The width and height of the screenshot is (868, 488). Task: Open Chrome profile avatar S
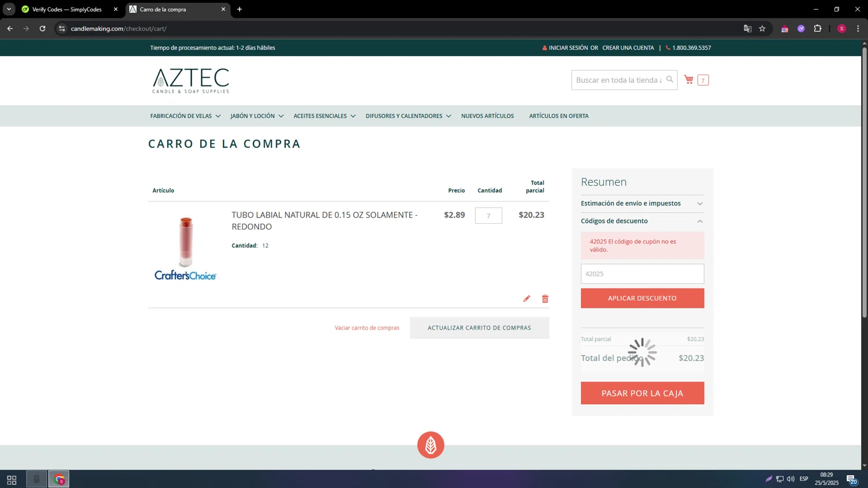point(842,28)
